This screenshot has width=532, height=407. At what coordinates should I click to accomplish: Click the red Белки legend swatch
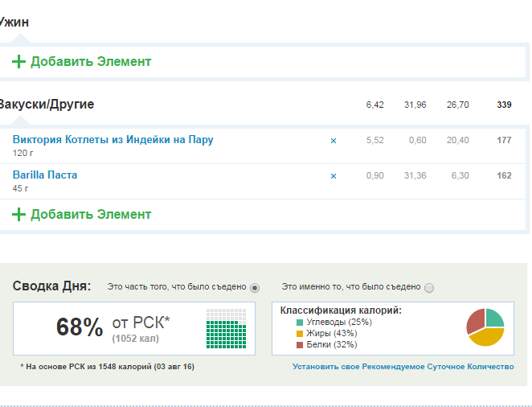[300, 345]
